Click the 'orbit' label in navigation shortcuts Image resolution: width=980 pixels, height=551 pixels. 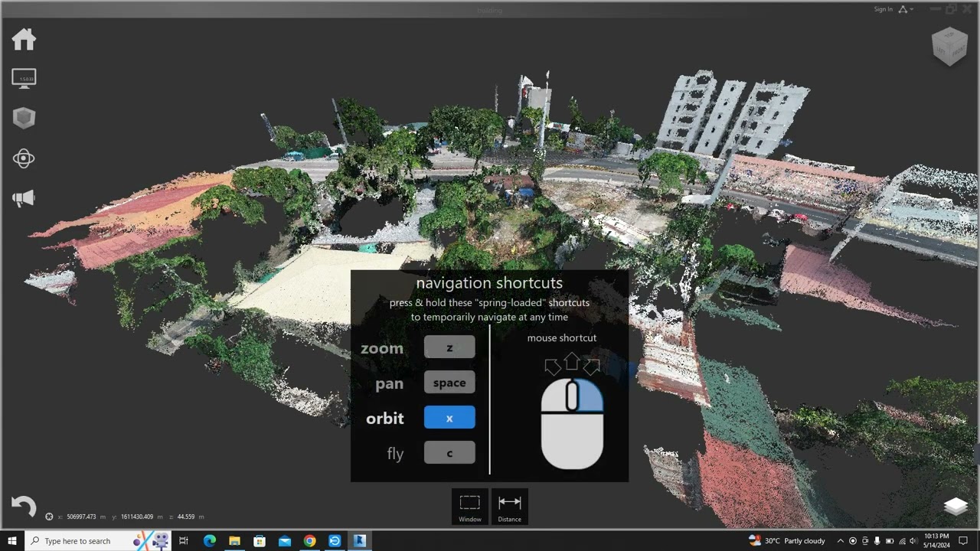coord(385,418)
